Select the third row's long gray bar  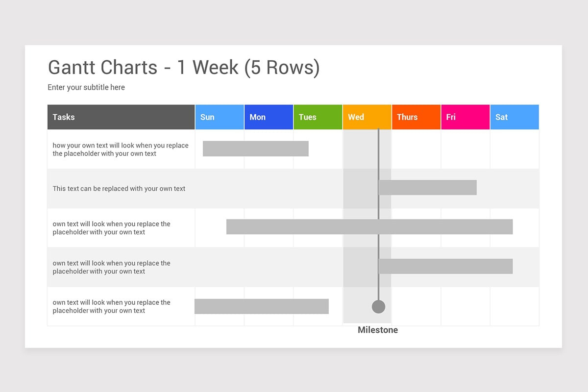pos(369,227)
